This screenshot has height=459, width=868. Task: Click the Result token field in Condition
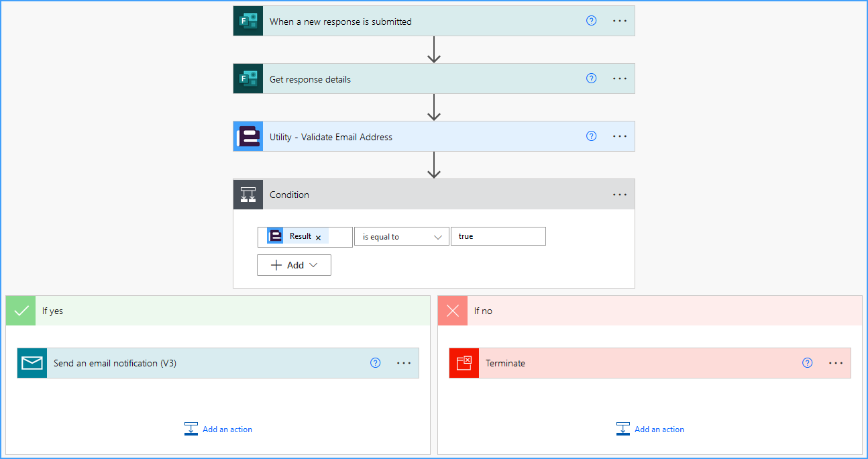(305, 237)
